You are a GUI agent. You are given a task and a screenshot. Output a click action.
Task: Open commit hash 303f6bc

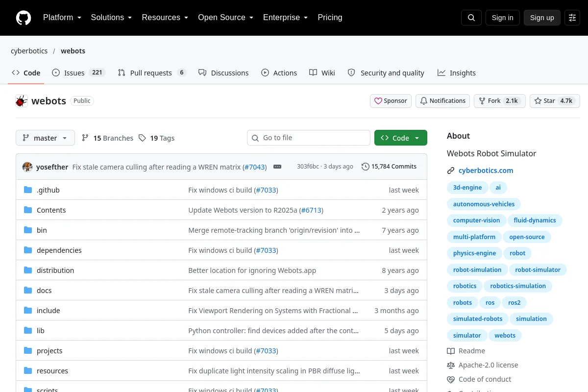click(308, 167)
